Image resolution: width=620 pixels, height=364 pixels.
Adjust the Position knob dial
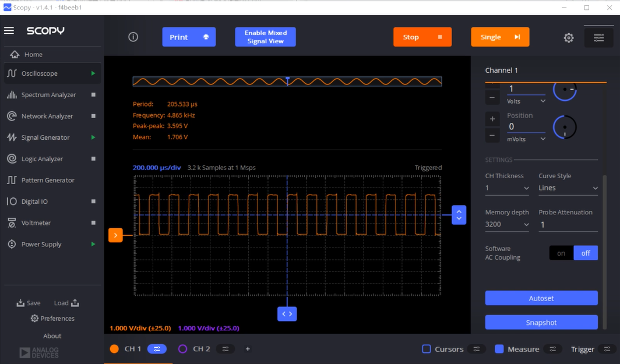point(565,128)
